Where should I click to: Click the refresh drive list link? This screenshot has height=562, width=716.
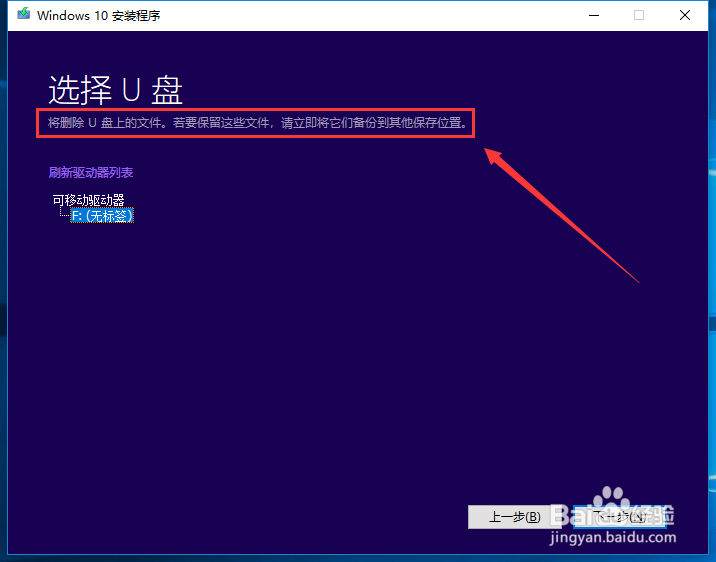point(91,173)
